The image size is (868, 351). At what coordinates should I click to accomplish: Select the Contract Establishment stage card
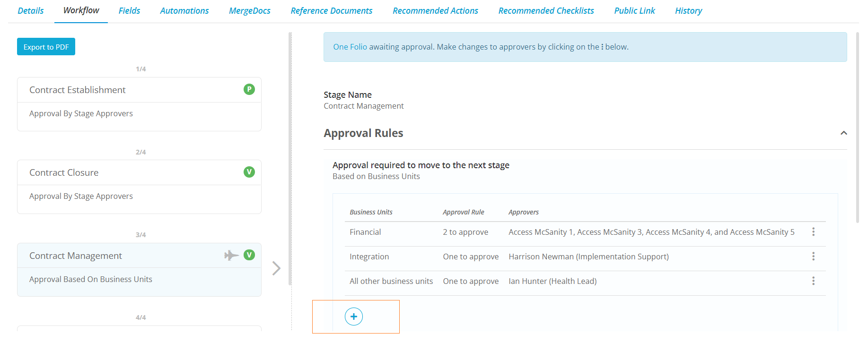click(x=139, y=104)
